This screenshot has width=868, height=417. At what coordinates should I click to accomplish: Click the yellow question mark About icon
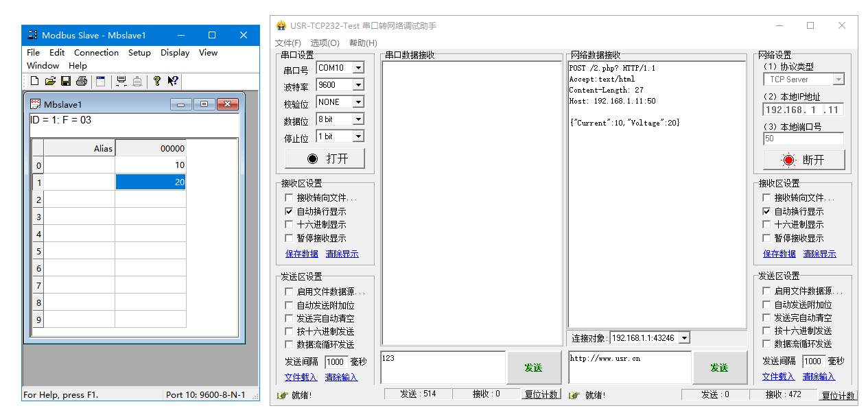click(x=157, y=81)
